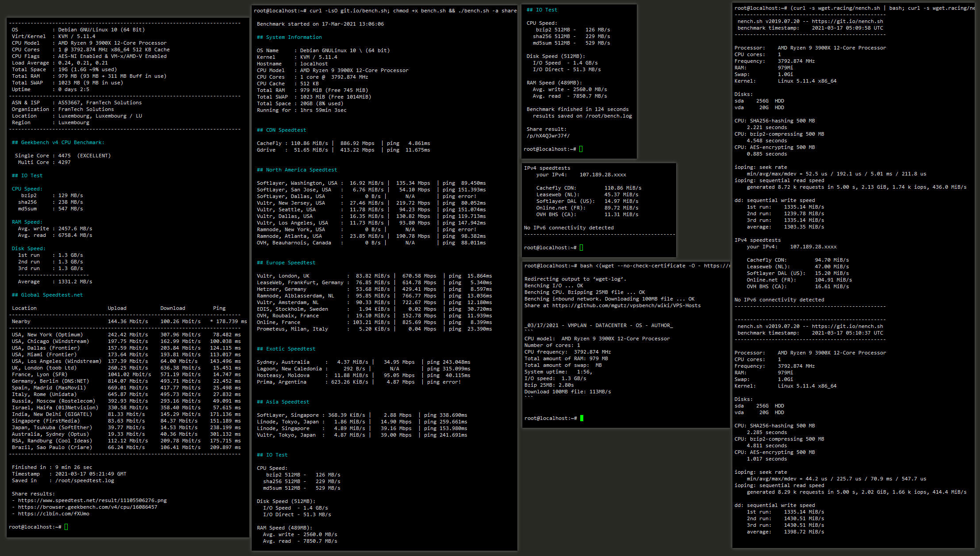
Task: Open the clbin.com/fXUmo share link
Action: tap(54, 514)
